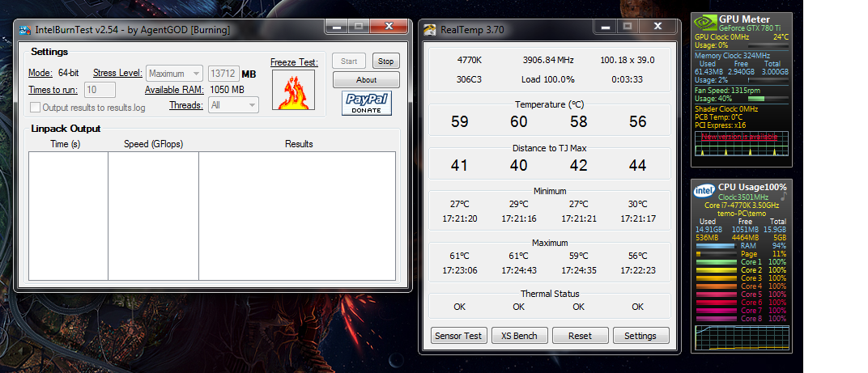Click the RAM 94% usage bar

pyautogui.click(x=715, y=245)
